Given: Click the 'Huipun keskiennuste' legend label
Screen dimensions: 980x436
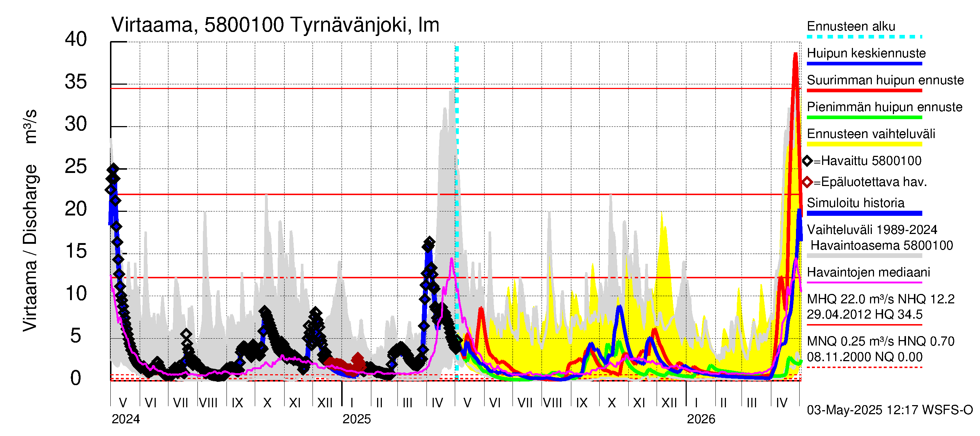Looking at the screenshot, I should [x=866, y=53].
